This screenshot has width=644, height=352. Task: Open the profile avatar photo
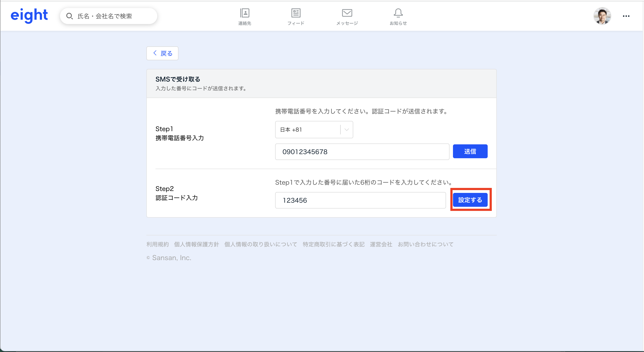pyautogui.click(x=603, y=16)
